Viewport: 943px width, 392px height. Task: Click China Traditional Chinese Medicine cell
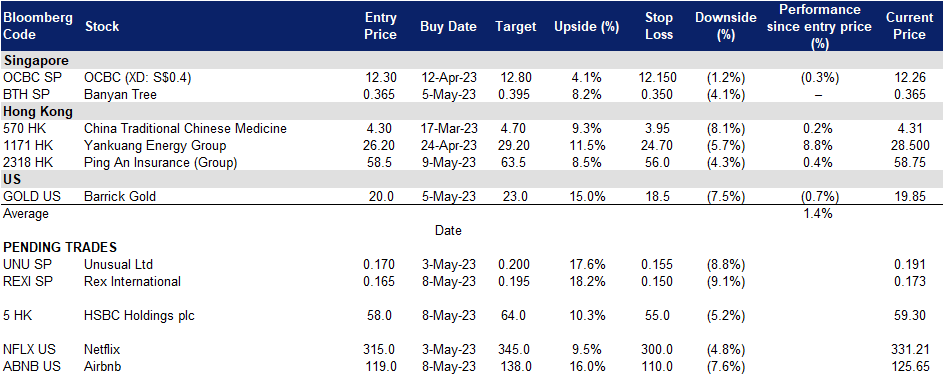[186, 128]
